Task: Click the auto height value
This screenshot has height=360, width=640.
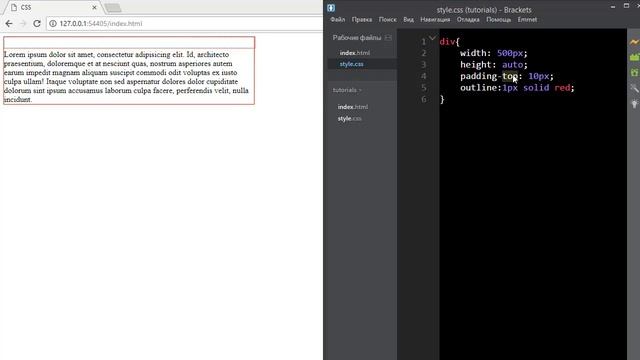Action: pos(512,64)
